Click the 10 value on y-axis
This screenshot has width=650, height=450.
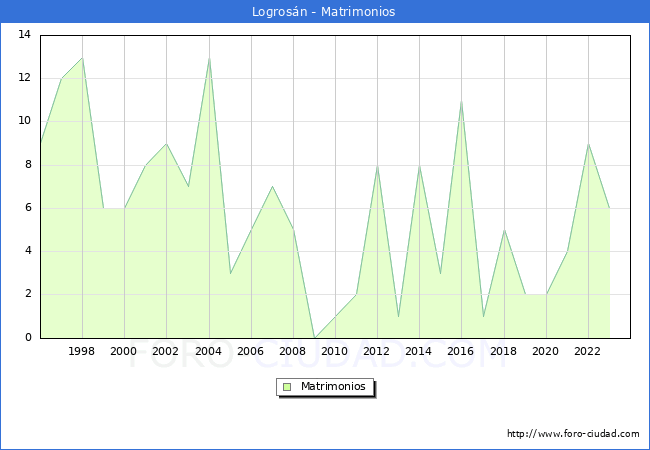tap(25, 121)
